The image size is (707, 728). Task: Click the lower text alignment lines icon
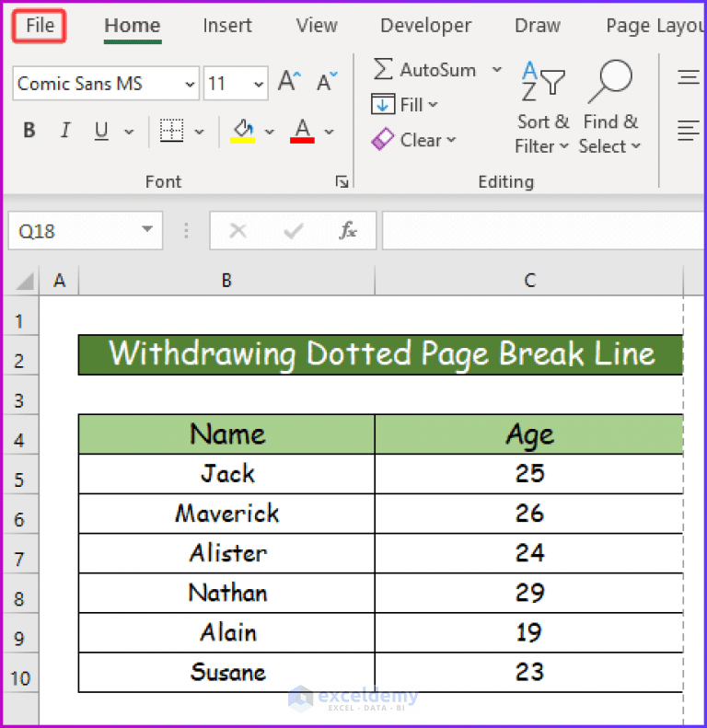point(689,131)
